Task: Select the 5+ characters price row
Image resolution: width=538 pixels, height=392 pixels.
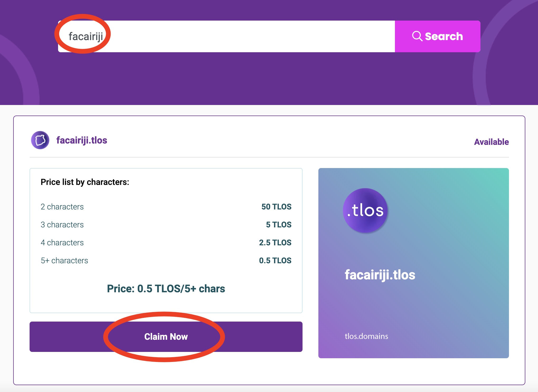Action: (64, 260)
